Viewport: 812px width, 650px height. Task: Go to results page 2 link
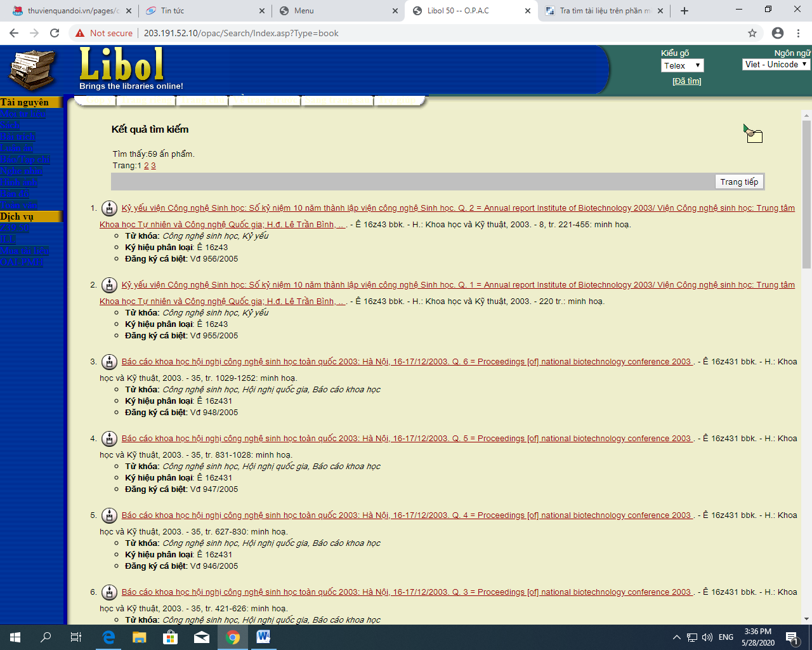coord(146,166)
